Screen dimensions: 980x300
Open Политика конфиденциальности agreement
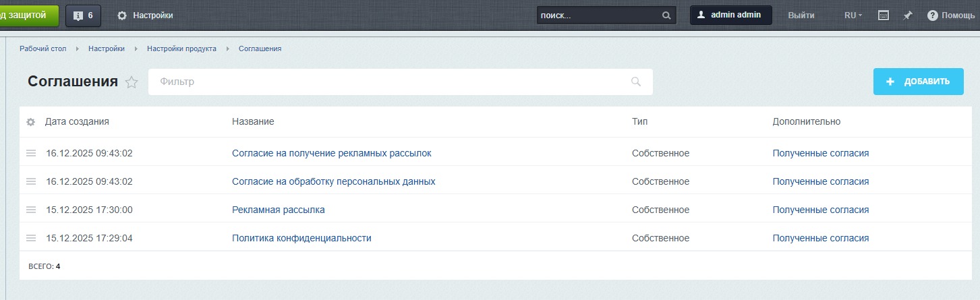(x=301, y=238)
